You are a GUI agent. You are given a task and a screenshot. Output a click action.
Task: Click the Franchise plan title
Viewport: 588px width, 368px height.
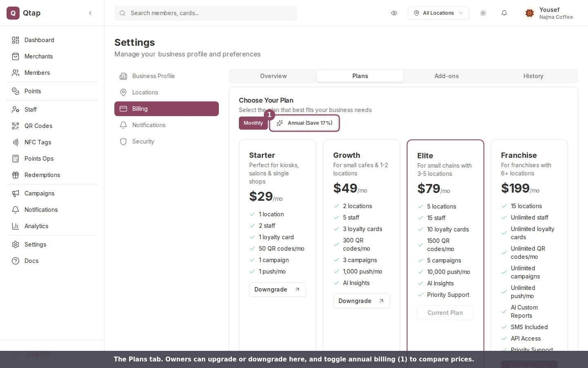click(x=519, y=155)
